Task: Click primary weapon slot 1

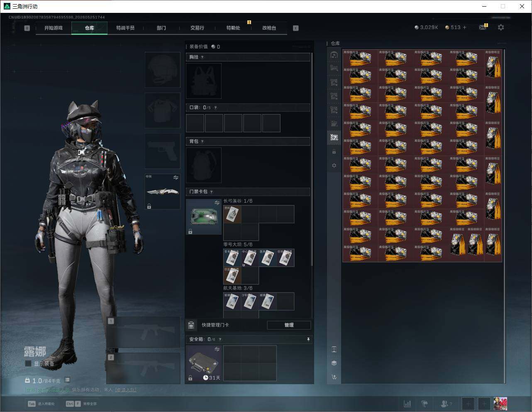Action: click(x=143, y=332)
